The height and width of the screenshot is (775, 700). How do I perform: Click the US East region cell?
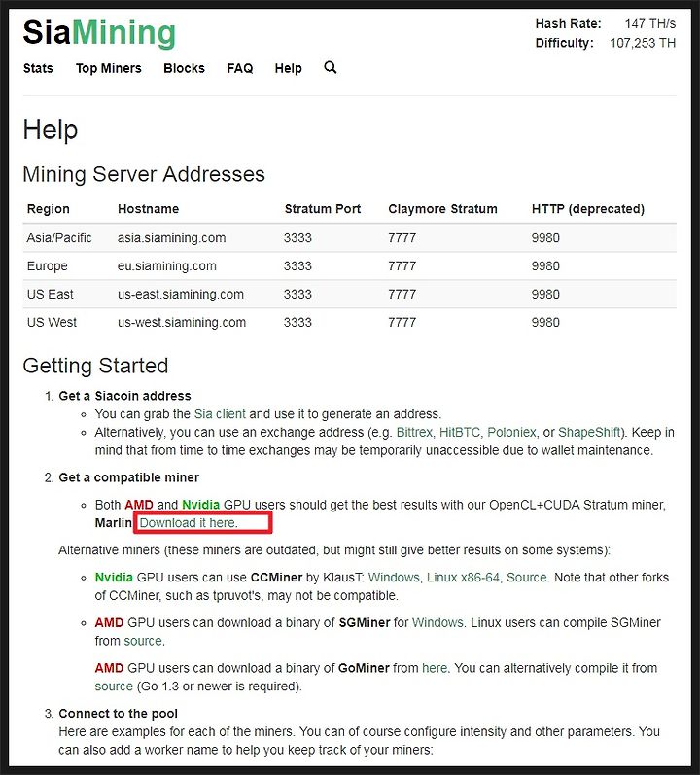click(x=50, y=294)
